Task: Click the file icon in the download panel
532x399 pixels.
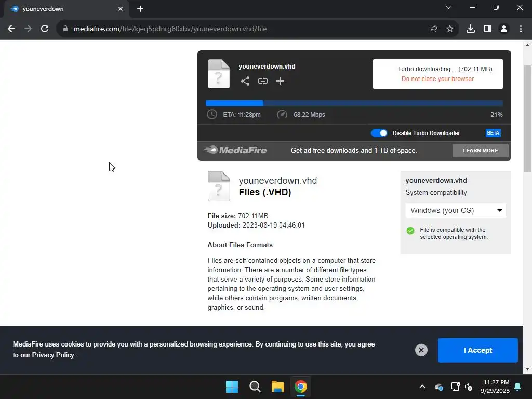Action: coord(219,74)
